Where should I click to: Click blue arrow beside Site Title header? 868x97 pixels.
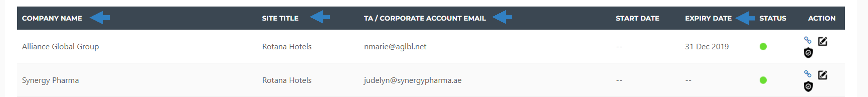pos(319,17)
